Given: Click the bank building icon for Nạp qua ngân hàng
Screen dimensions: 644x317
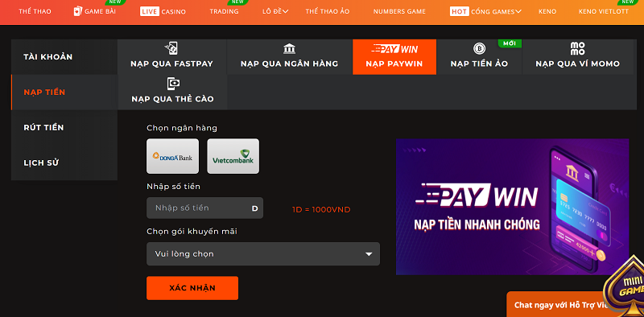Looking at the screenshot, I should (289, 48).
